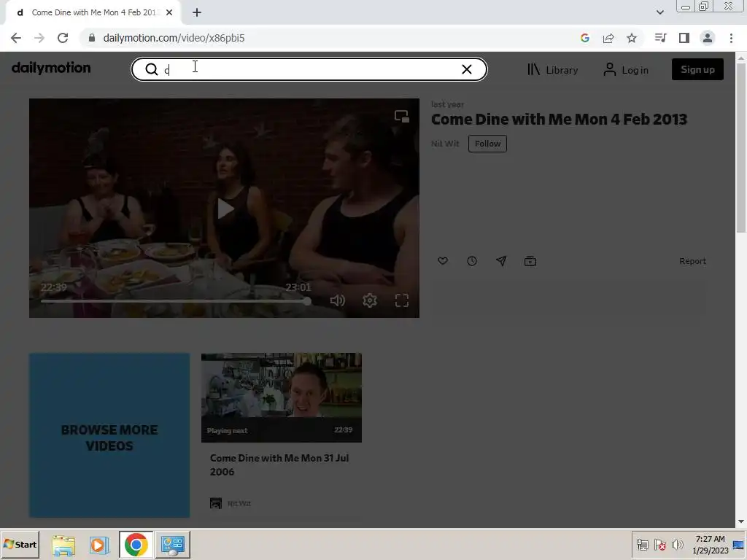Open the Action Center flag icon
Image resolution: width=747 pixels, height=560 pixels.
[x=659, y=544]
